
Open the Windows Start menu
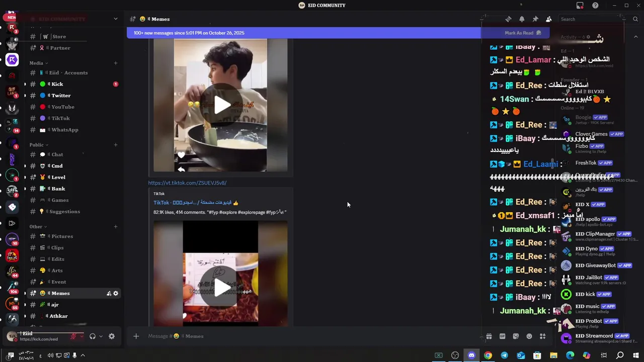636,355
